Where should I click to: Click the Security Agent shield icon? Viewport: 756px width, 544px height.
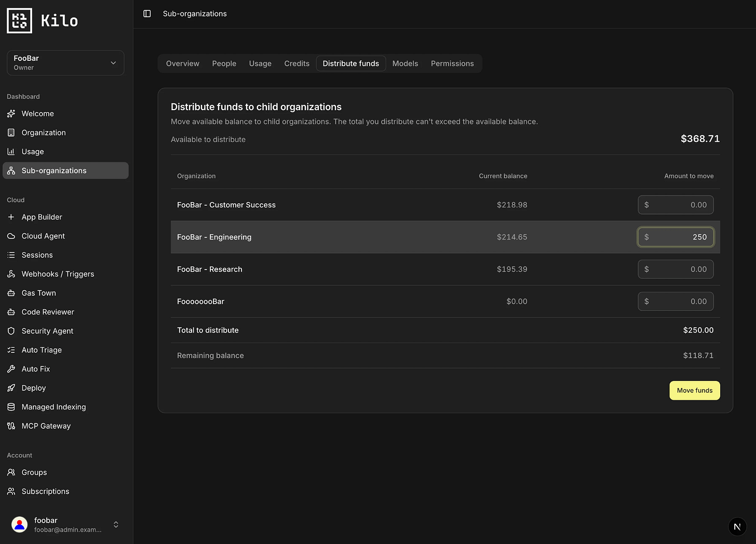pos(11,331)
